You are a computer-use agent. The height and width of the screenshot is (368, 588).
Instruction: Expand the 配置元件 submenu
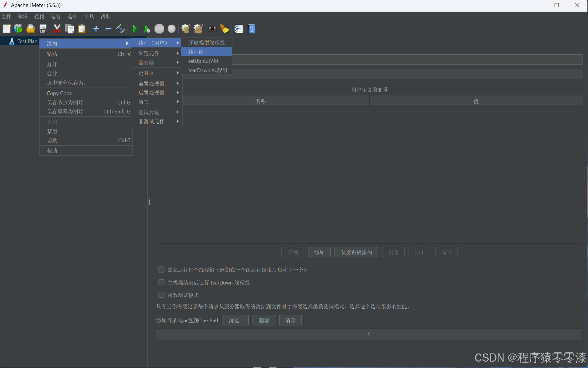pyautogui.click(x=156, y=53)
